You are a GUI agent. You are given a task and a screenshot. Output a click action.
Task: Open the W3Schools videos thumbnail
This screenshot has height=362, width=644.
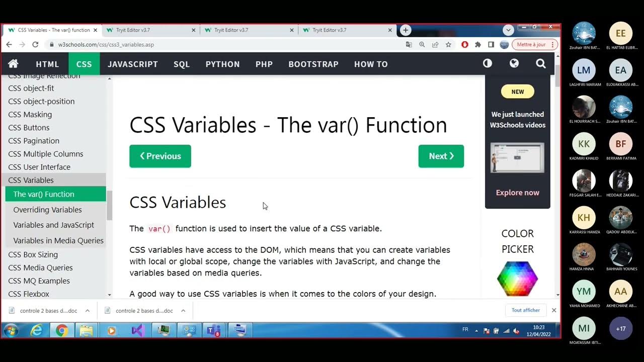pyautogui.click(x=517, y=157)
